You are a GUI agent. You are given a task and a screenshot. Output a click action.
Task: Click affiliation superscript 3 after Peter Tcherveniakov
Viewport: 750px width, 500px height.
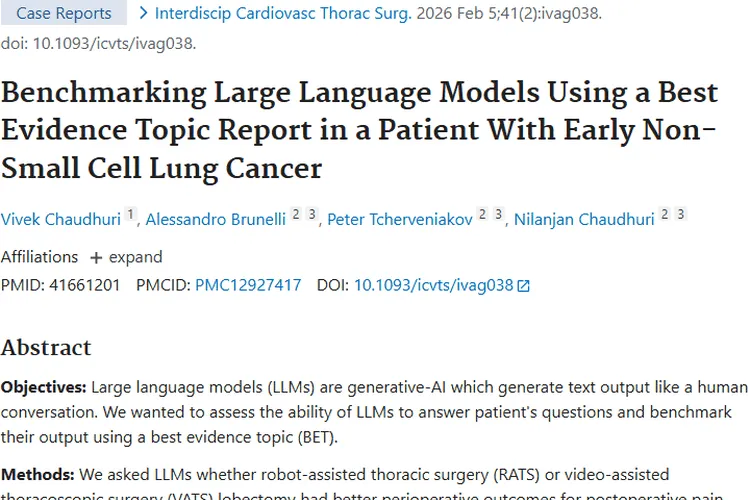pyautogui.click(x=497, y=215)
